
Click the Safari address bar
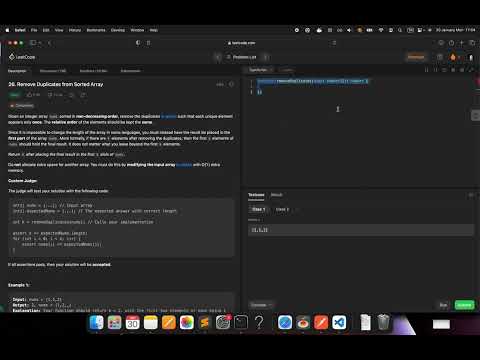(242, 43)
